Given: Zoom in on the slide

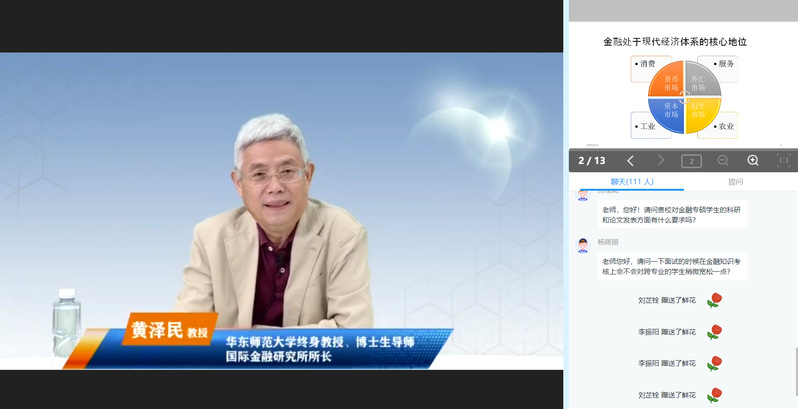Looking at the screenshot, I should [x=753, y=161].
